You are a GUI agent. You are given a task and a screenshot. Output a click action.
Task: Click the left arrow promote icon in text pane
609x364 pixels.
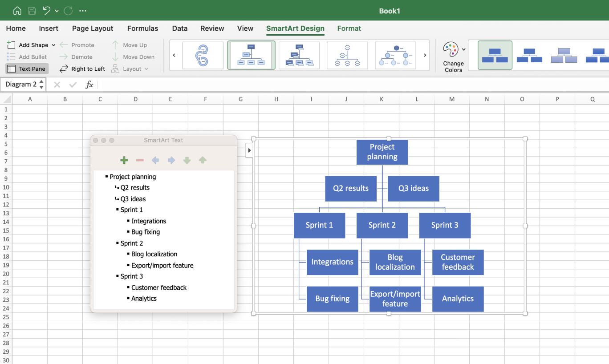155,160
